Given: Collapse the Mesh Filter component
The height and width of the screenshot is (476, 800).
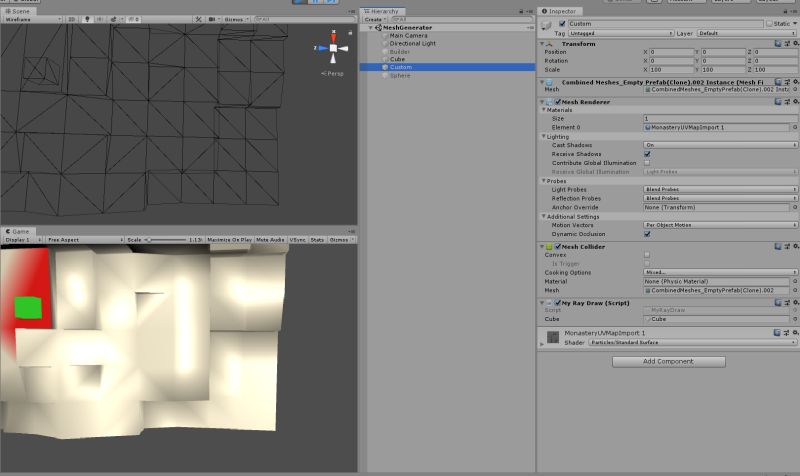Looking at the screenshot, I should pos(542,82).
